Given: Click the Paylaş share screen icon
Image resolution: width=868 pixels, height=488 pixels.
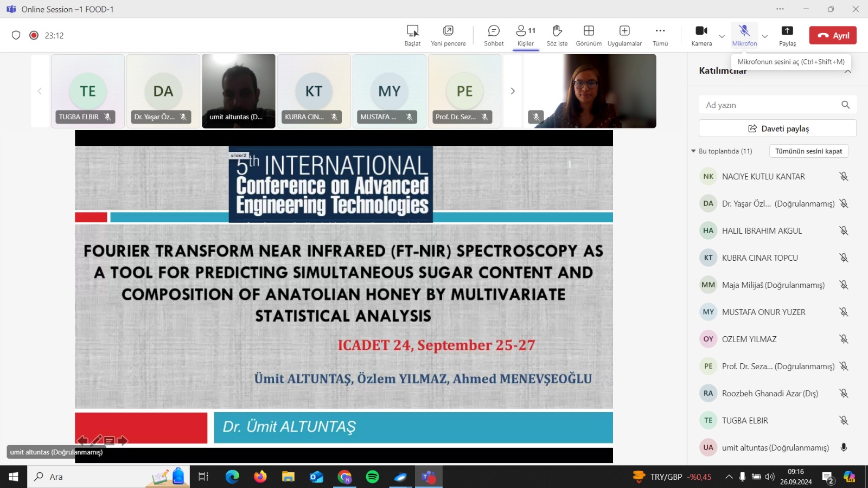Looking at the screenshot, I should (x=787, y=35).
